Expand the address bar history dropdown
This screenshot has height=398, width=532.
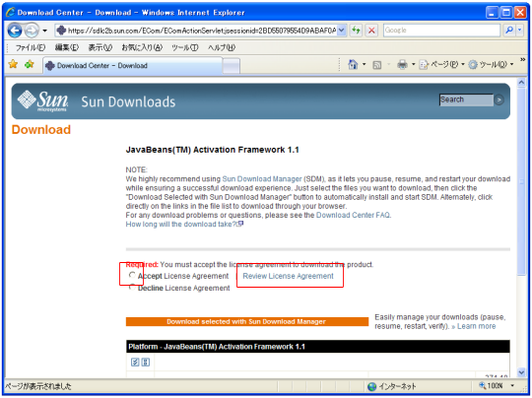(342, 31)
